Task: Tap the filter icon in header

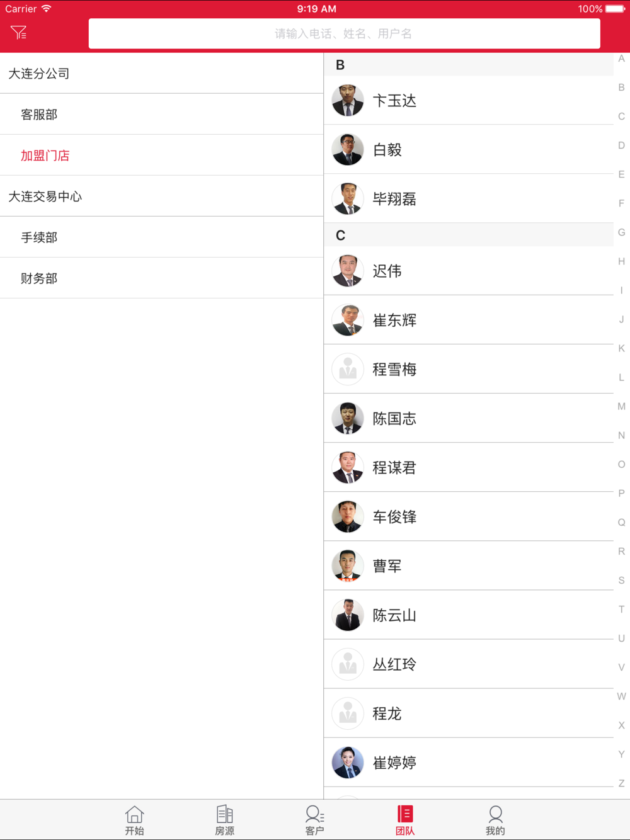Action: [x=19, y=33]
